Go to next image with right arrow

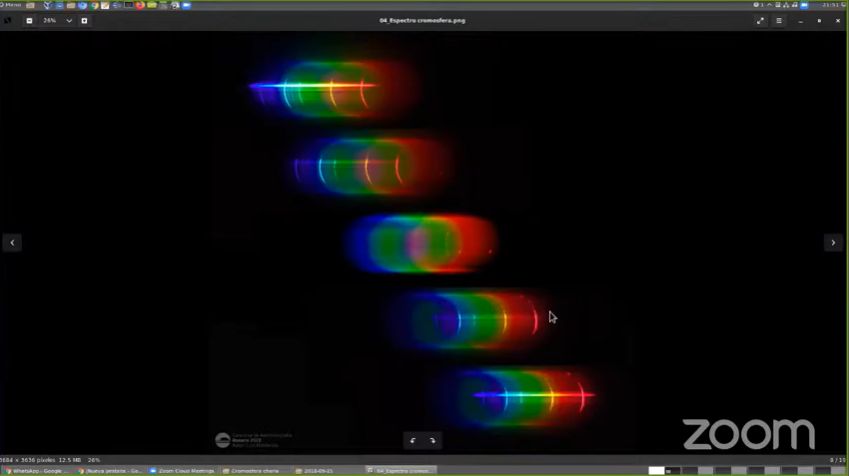click(x=833, y=242)
